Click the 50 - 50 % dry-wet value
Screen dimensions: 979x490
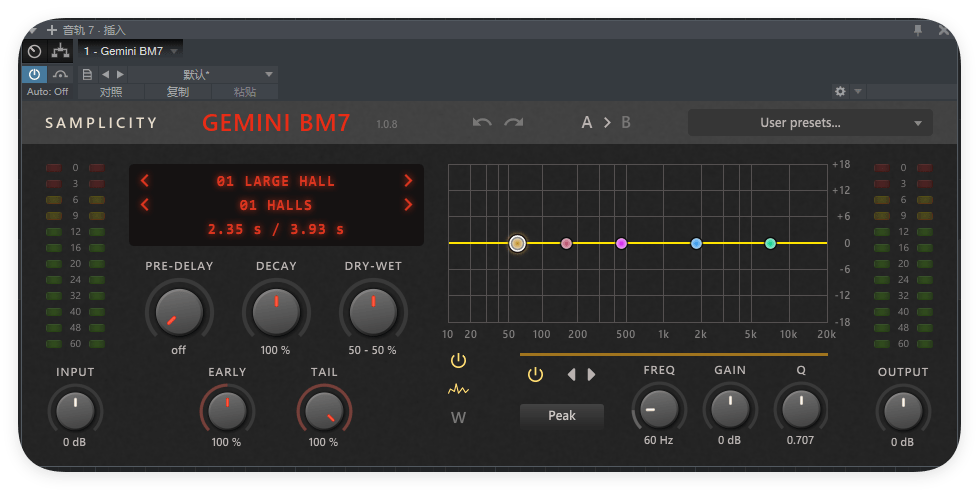click(372, 350)
